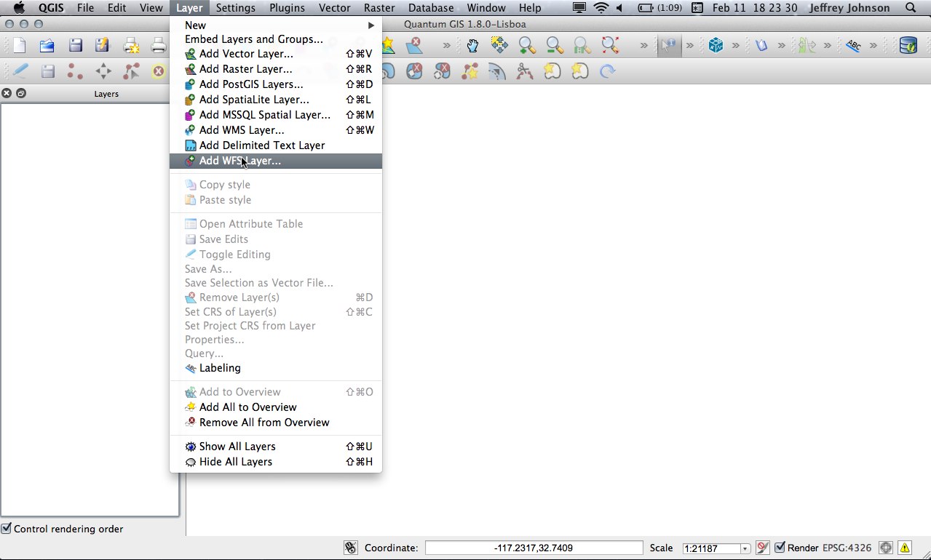Click the blue cube plugin icon
This screenshot has height=560, width=931.
coord(716,46)
